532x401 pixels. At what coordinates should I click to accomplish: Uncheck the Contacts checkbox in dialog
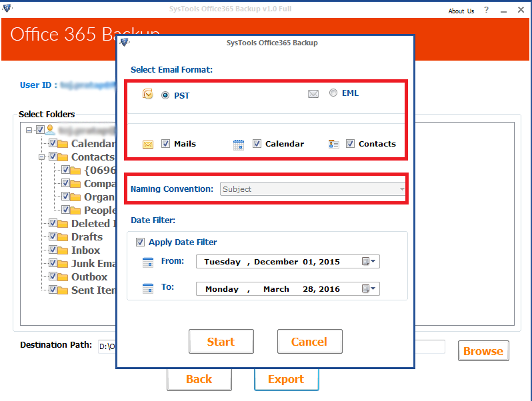[x=350, y=144]
